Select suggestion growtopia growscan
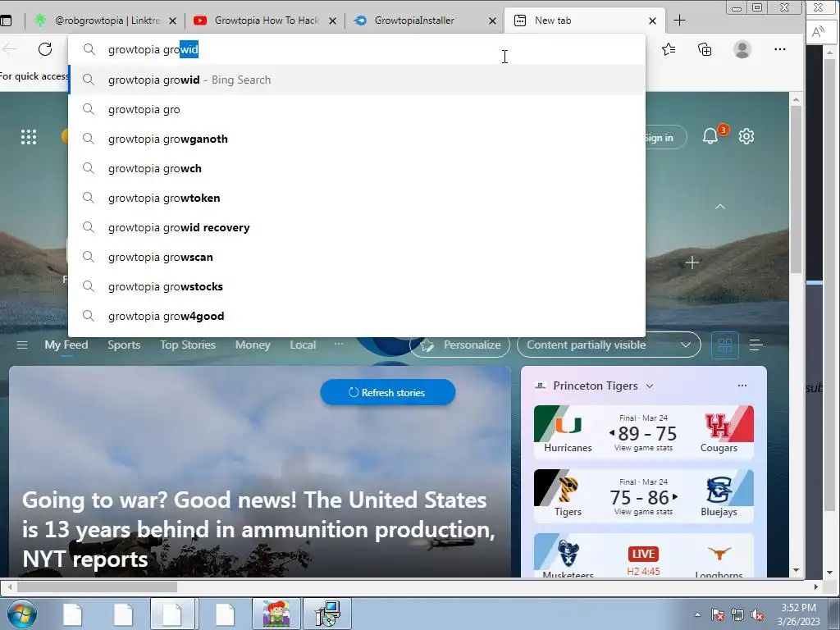This screenshot has height=630, width=840. [357, 257]
